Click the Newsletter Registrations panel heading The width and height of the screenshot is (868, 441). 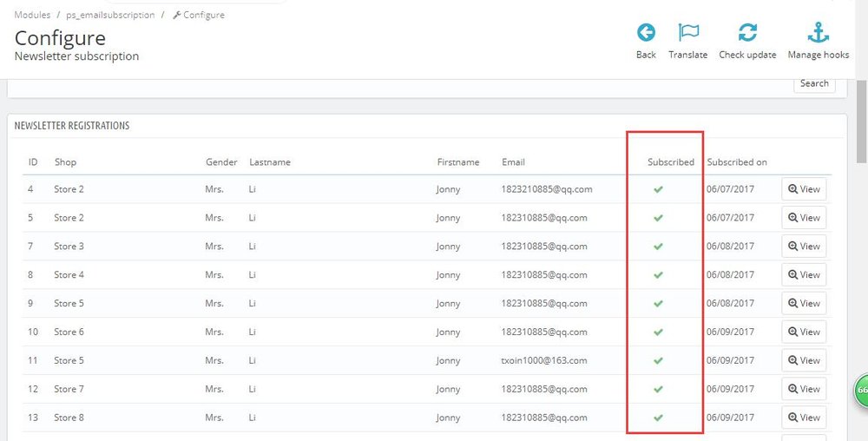[72, 126]
